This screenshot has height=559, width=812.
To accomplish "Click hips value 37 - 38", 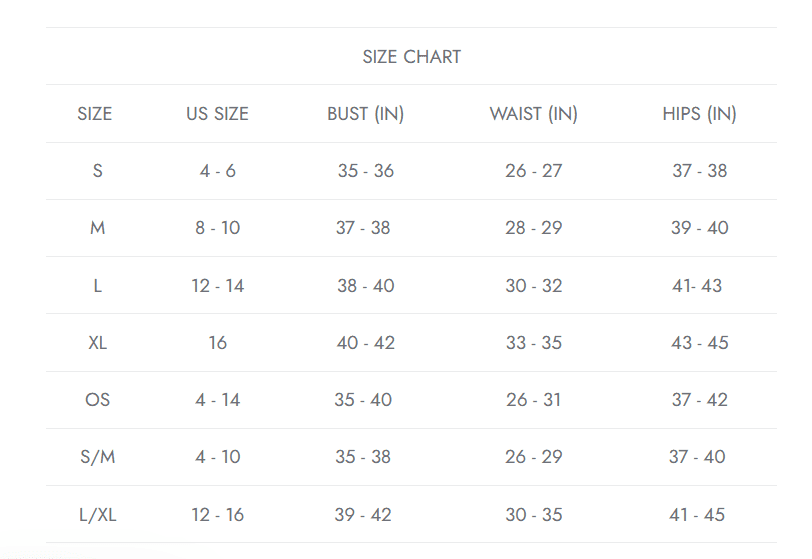I will point(700,170).
